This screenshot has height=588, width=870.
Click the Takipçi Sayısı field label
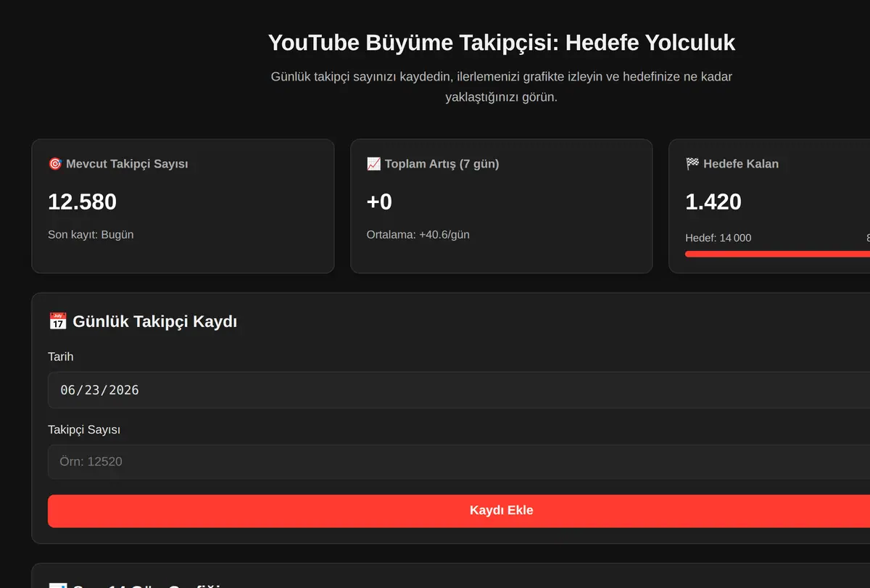coord(84,430)
